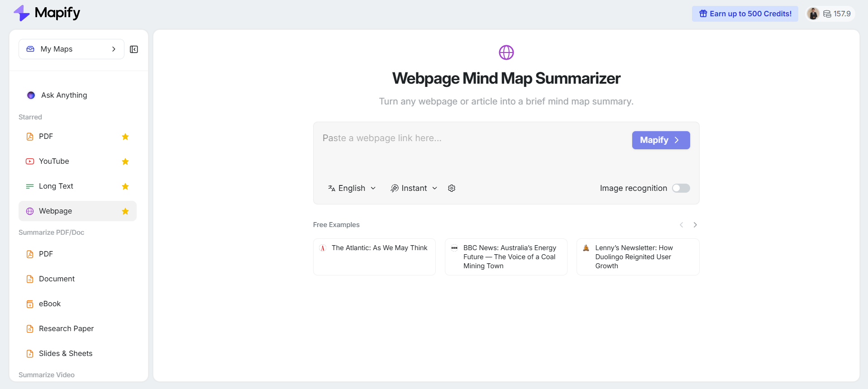The image size is (868, 389).
Task: Click the Summarize Video section label
Action: click(47, 375)
